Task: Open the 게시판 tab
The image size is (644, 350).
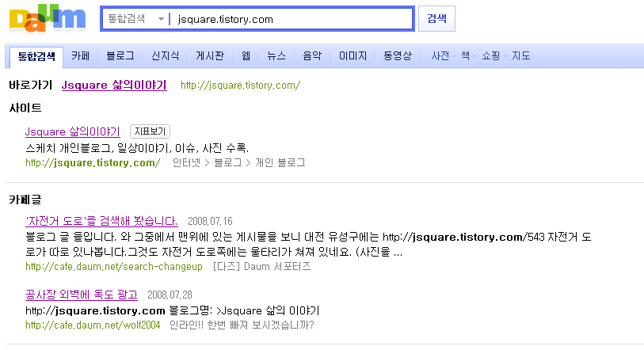Action: click(210, 56)
